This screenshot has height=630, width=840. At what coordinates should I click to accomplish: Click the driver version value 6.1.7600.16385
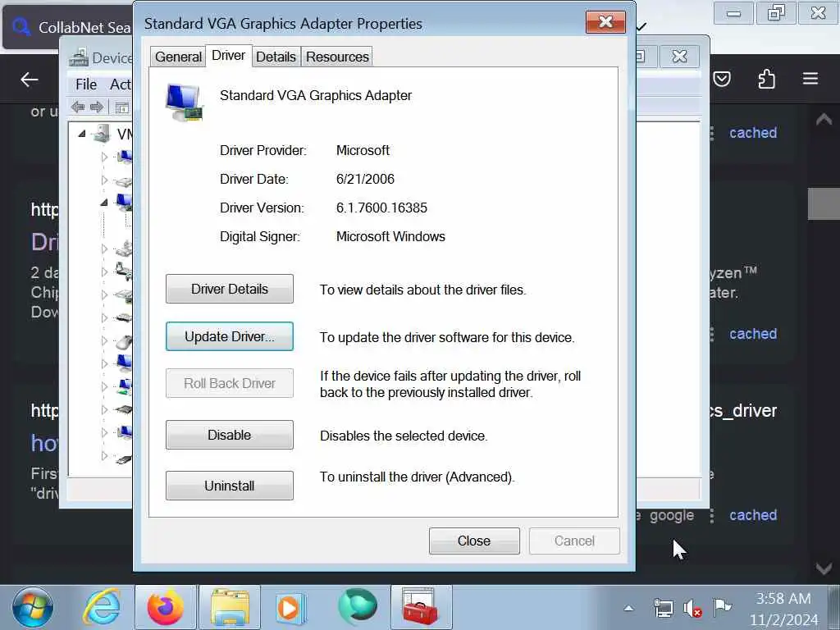(x=381, y=208)
